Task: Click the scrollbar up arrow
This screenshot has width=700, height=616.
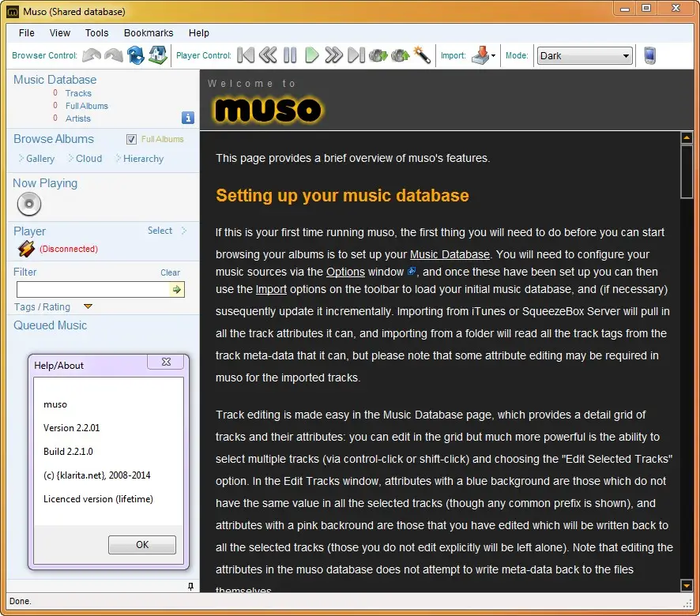Action: (686, 138)
